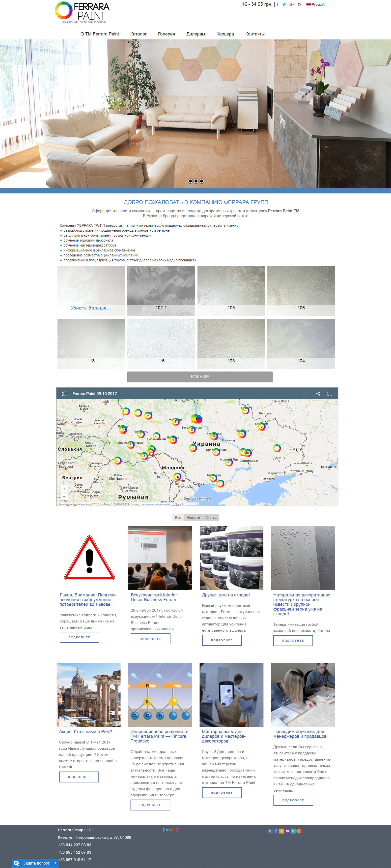
Task: Open texture sample 113
Action: 91,344
